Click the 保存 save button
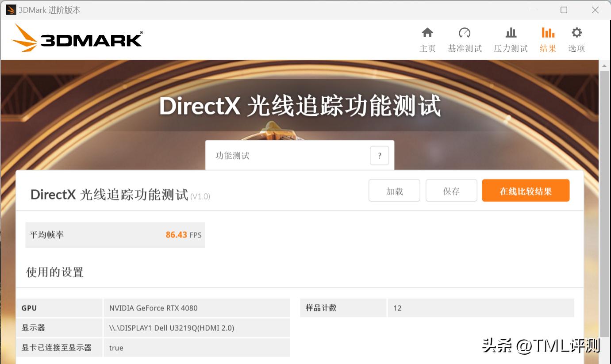The image size is (611, 364). pos(451,191)
